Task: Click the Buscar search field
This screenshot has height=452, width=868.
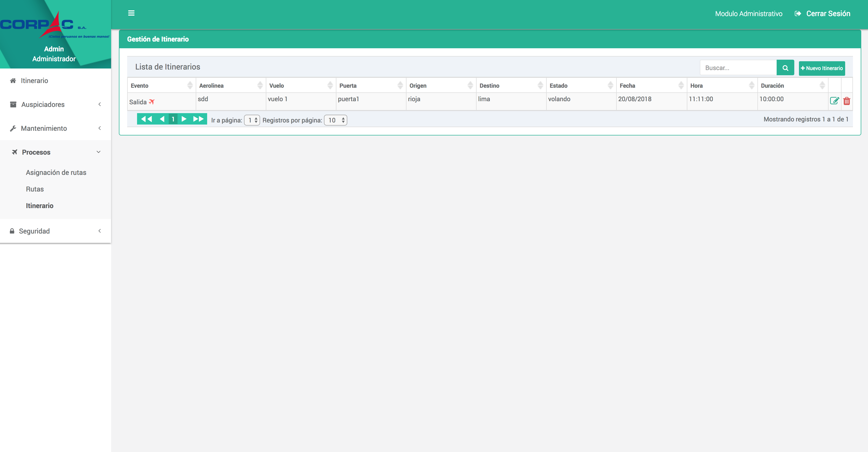Action: 738,68
